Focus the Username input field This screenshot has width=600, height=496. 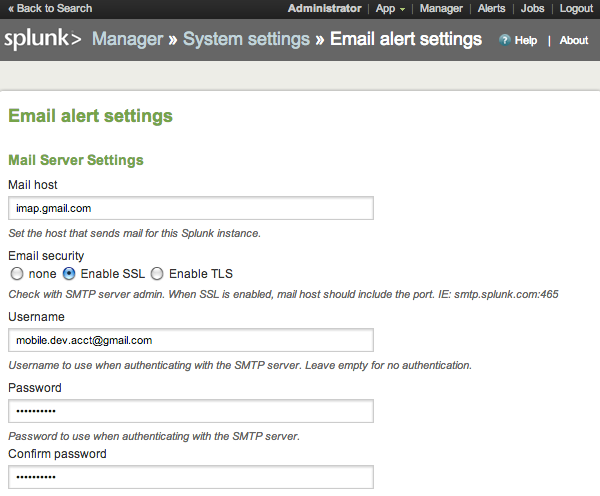point(191,340)
